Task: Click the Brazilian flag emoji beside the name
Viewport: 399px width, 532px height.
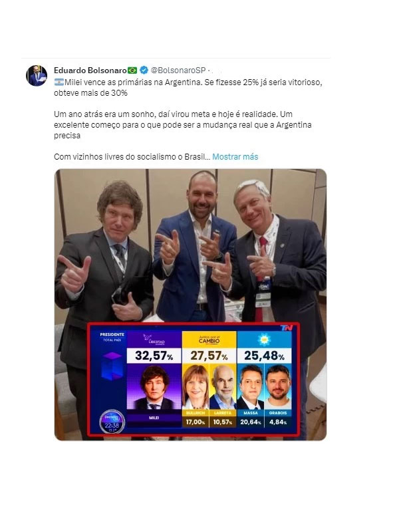Action: [132, 70]
